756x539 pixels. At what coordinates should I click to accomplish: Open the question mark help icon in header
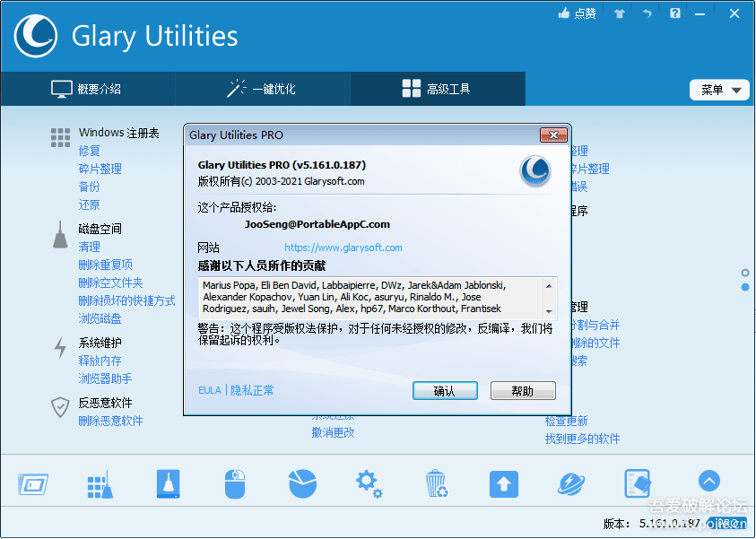(x=675, y=13)
